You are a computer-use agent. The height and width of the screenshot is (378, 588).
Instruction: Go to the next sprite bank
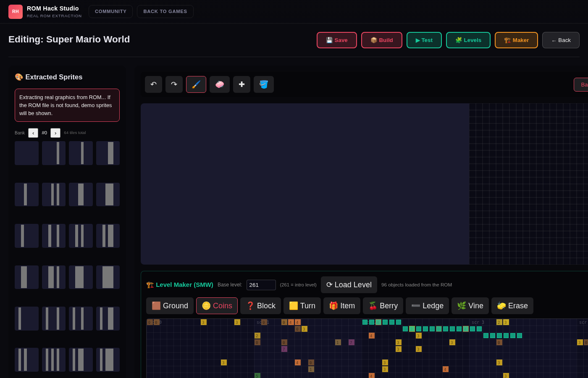coord(55,133)
